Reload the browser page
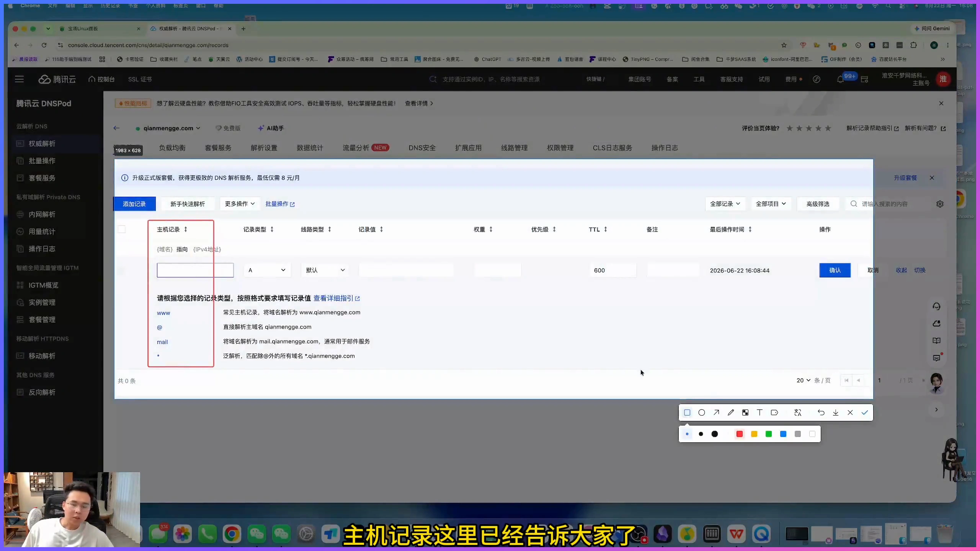Image resolution: width=980 pixels, height=551 pixels. pyautogui.click(x=44, y=45)
